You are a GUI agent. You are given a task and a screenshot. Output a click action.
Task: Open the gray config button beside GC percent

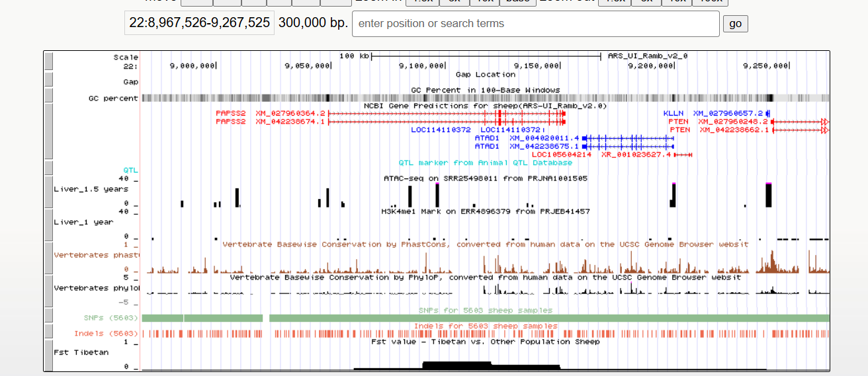pos(48,94)
